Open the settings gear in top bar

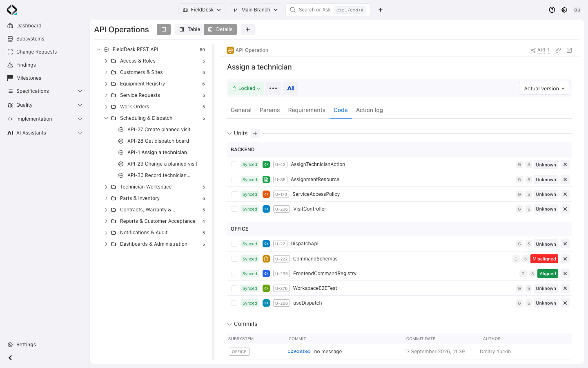pyautogui.click(x=564, y=10)
